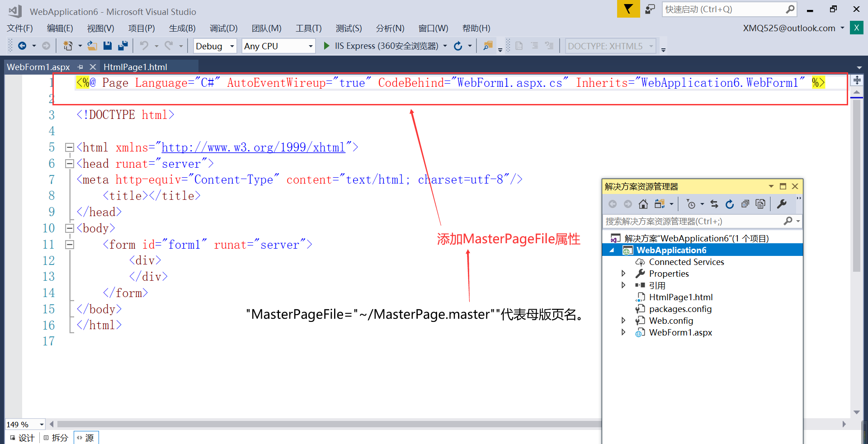Click the Find in Files icon
The width and height of the screenshot is (868, 444).
click(x=487, y=46)
